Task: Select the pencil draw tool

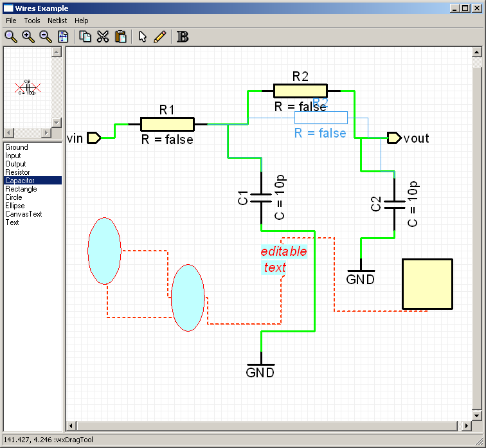Action: pyautogui.click(x=160, y=36)
